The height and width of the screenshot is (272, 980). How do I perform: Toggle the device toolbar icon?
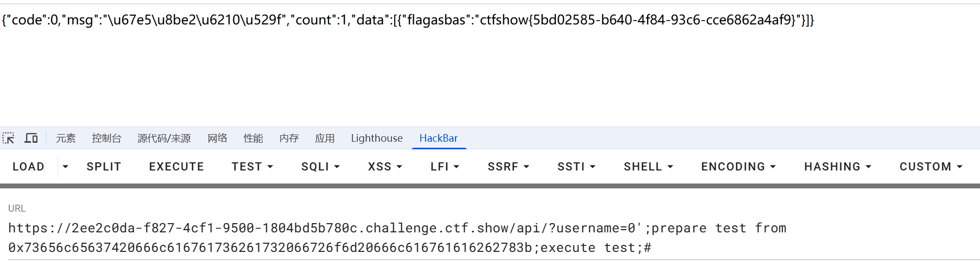click(x=31, y=138)
